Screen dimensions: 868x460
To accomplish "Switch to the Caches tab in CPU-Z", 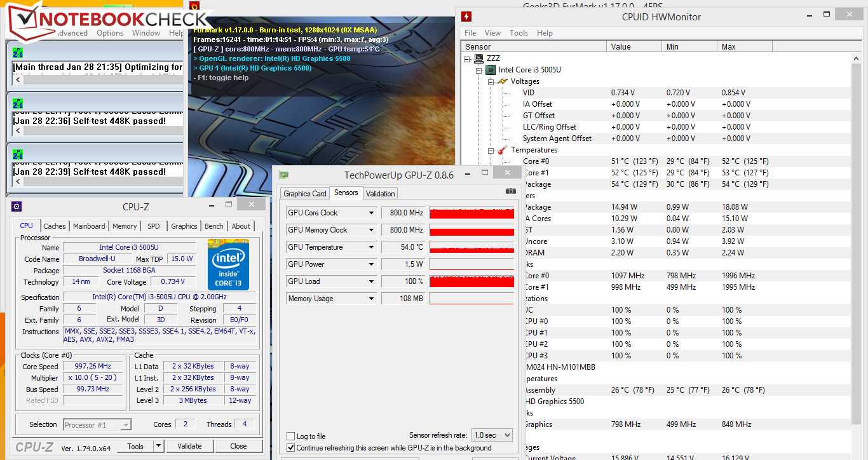I will 55,226.
